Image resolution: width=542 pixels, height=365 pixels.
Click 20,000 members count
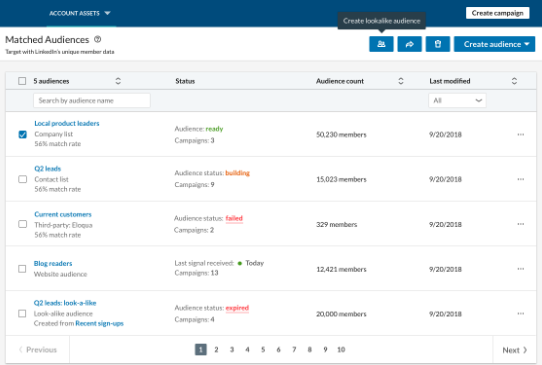tap(341, 314)
